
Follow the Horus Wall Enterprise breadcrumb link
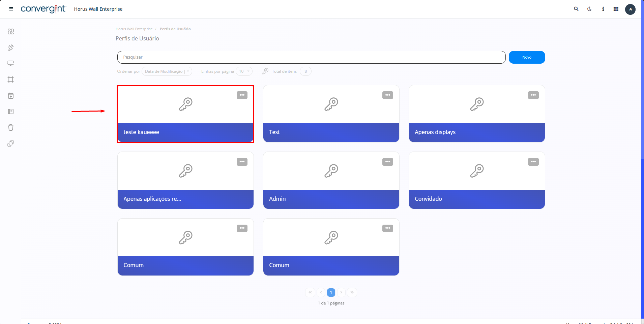click(x=134, y=29)
